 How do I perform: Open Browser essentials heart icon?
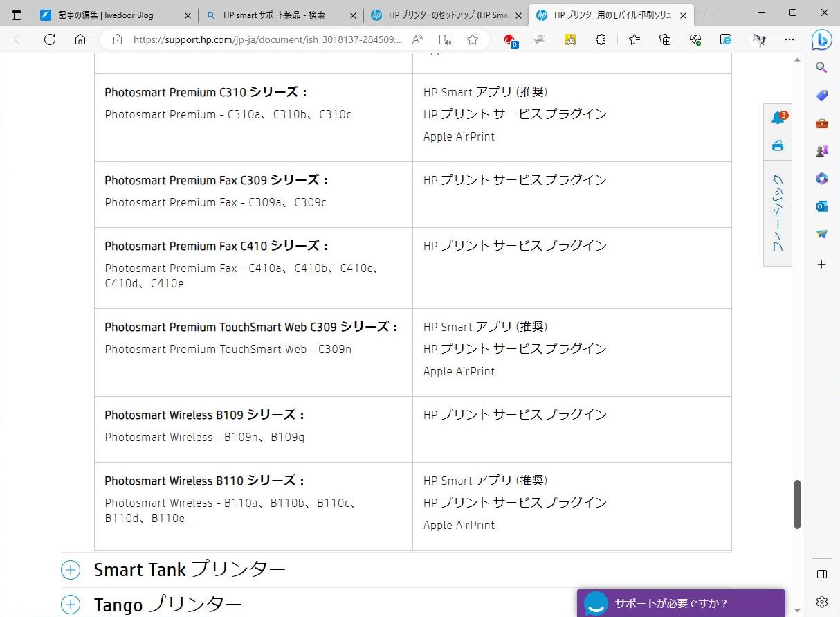point(696,39)
